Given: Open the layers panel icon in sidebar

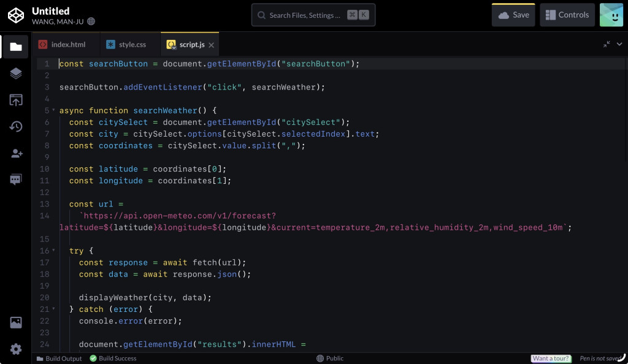Looking at the screenshot, I should tap(15, 73).
